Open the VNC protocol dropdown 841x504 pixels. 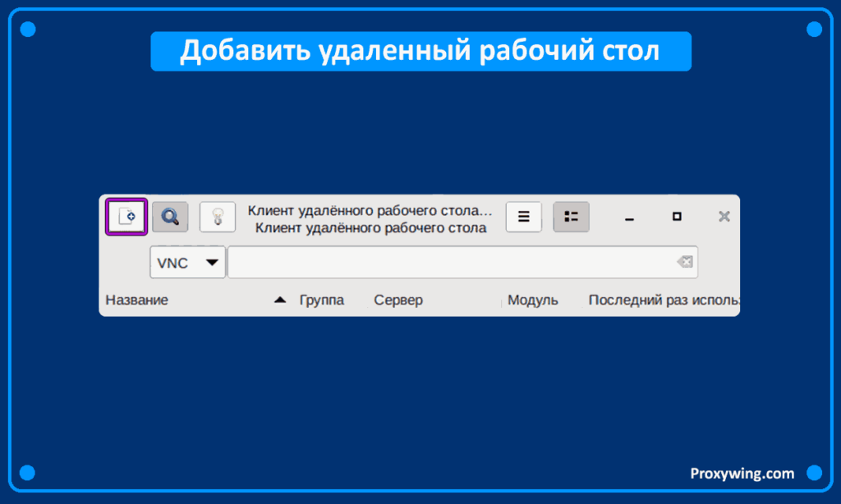188,262
